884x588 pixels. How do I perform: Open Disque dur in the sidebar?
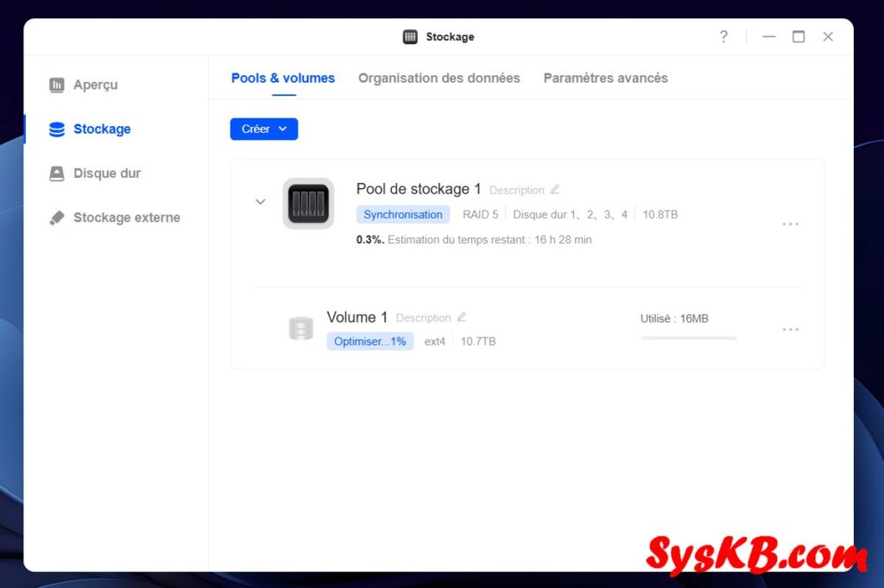click(x=95, y=173)
